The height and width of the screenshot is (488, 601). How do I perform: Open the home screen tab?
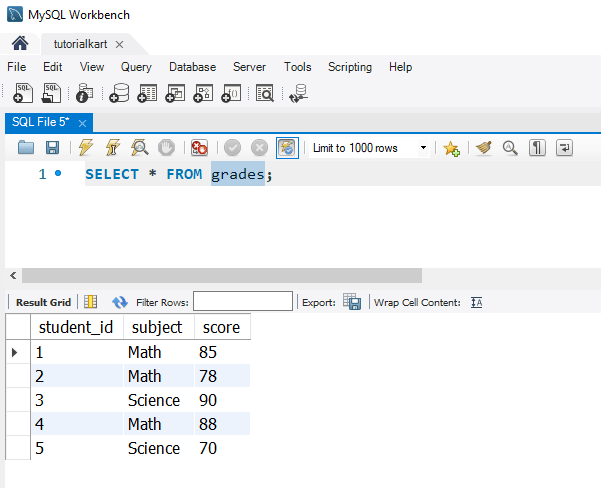coord(20,44)
